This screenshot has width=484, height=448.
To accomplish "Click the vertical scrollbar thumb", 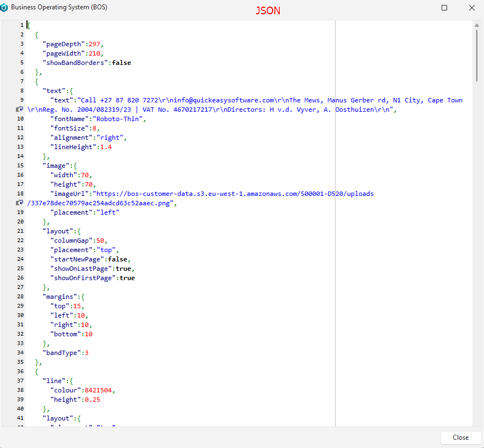I will tap(477, 55).
